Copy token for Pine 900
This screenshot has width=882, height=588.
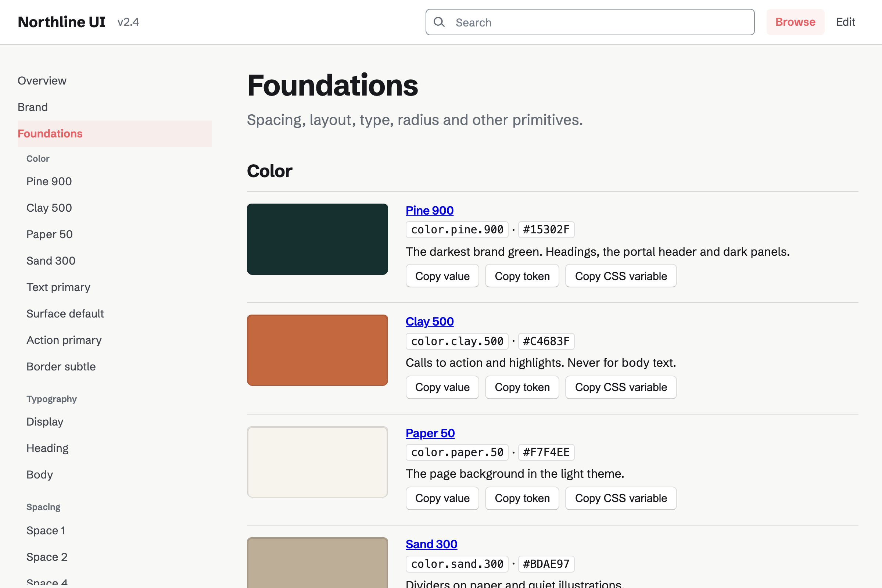[x=522, y=276]
